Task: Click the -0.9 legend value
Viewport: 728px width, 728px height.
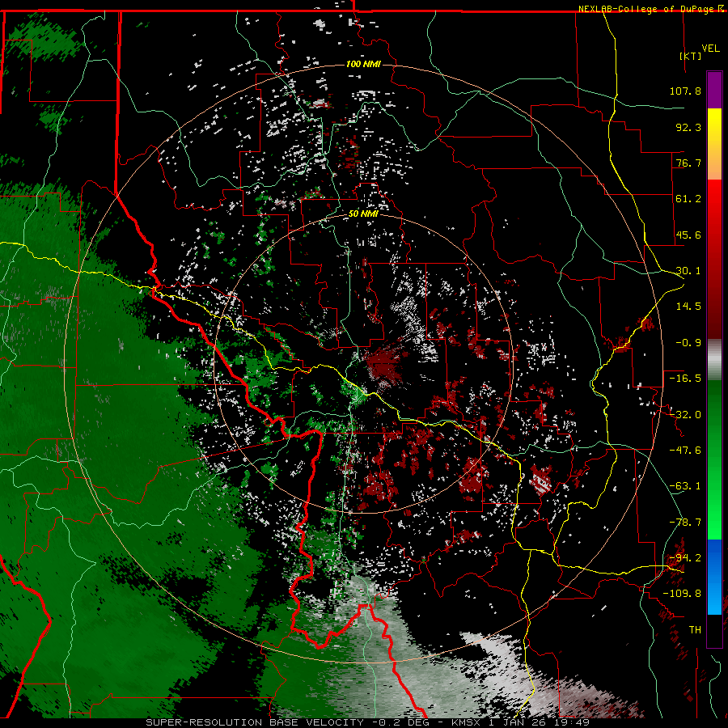Action: point(688,343)
